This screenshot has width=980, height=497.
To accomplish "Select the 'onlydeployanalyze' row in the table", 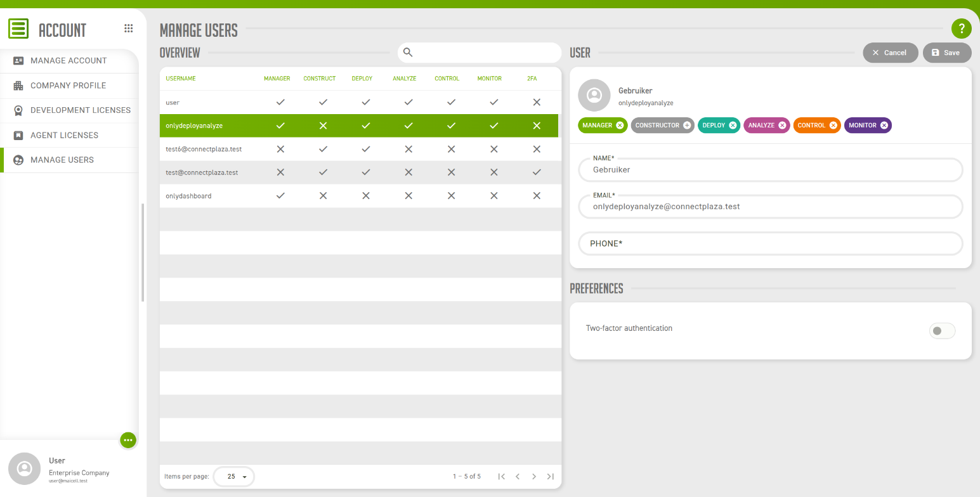I will click(359, 126).
